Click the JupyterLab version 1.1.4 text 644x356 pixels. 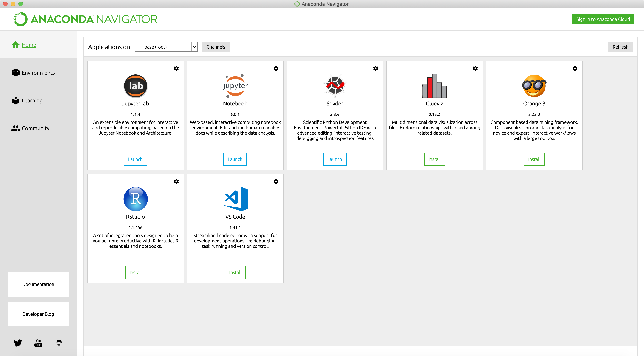pos(136,114)
